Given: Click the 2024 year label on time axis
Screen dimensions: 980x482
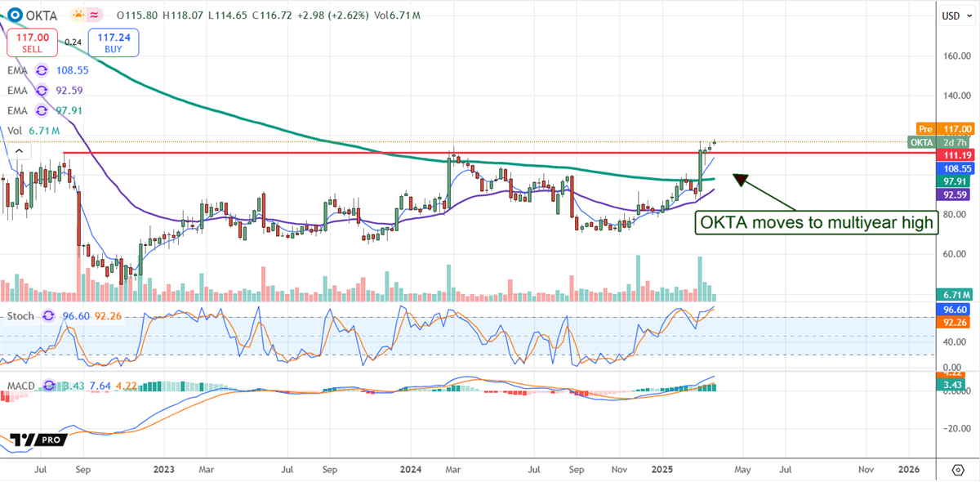Looking at the screenshot, I should pyautogui.click(x=411, y=470).
